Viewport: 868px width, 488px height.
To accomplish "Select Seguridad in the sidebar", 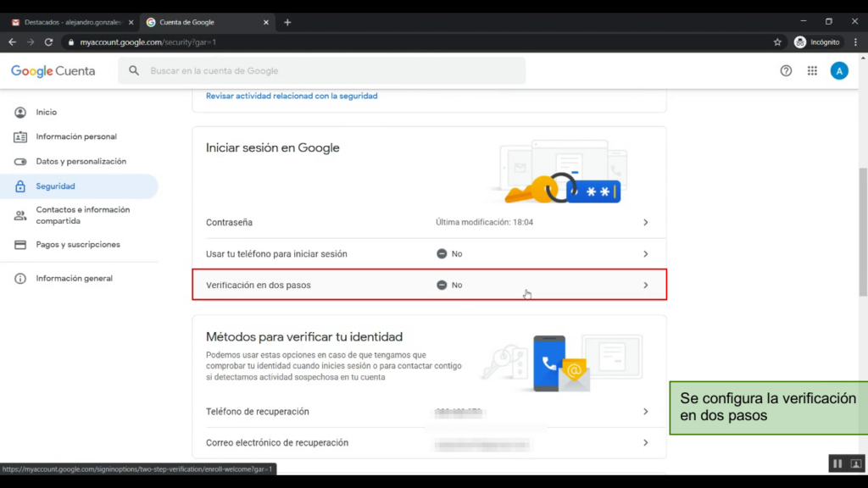I will coord(79,186).
